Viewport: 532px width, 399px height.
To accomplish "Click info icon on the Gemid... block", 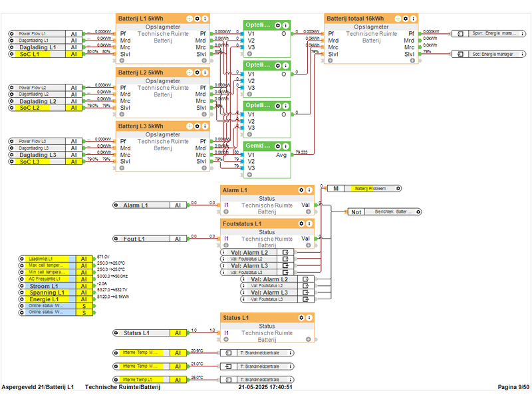I will (x=286, y=146).
